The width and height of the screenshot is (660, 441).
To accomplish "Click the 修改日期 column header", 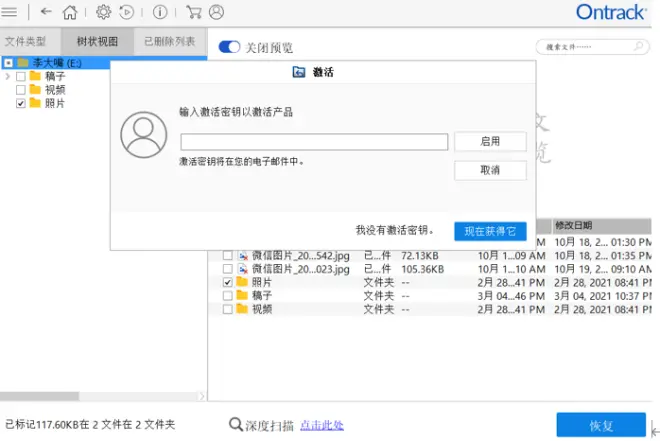I will [601, 226].
